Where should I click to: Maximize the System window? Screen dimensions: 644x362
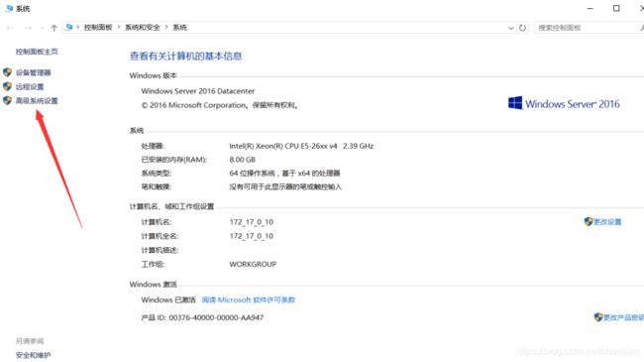(x=616, y=8)
